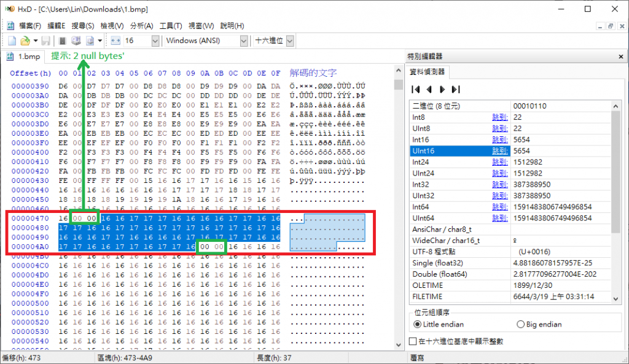Open the Windows (ANSI) charset dropdown
This screenshot has height=364, width=629.
243,41
